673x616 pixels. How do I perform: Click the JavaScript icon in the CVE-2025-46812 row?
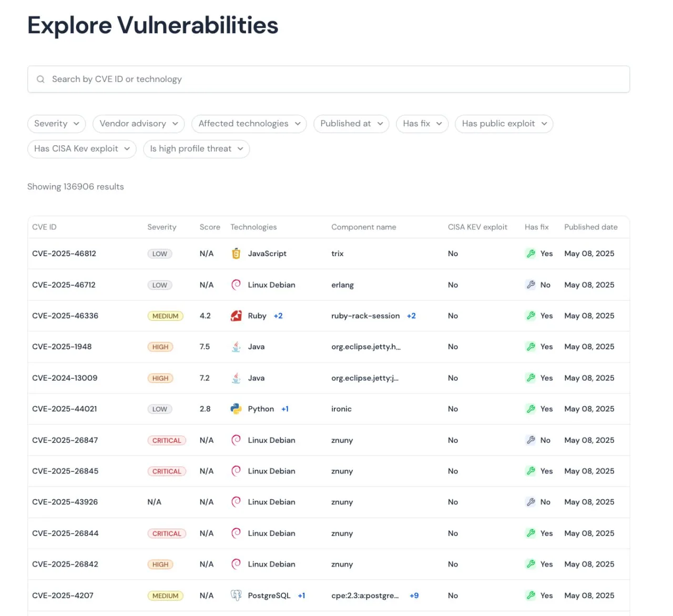236,254
